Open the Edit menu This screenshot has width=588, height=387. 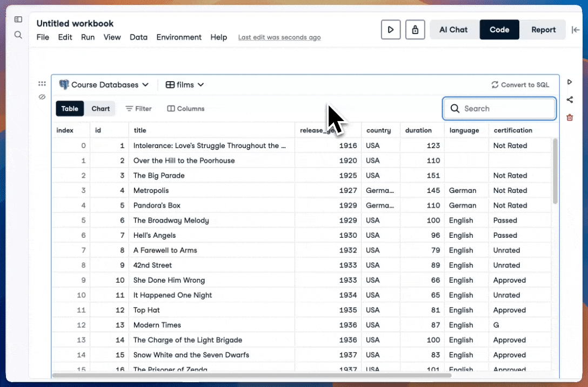pyautogui.click(x=65, y=37)
